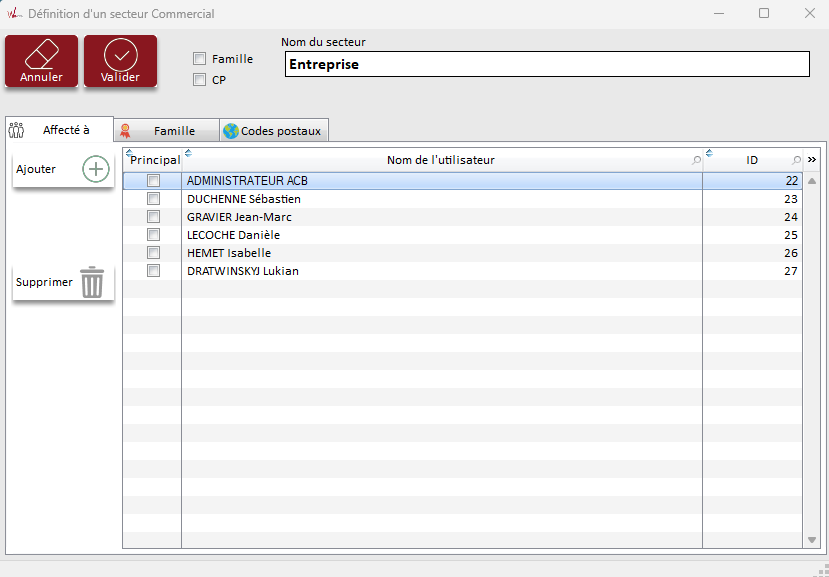Select the GRAVIER Jean-Marc row
Viewport: 829px width, 577px height.
coord(440,217)
